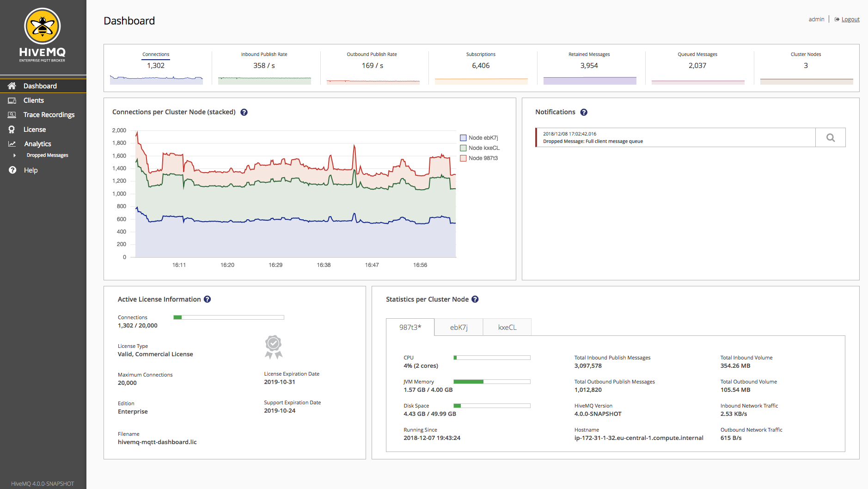This screenshot has width=868, height=489.
Task: Click the Trace Recordings icon
Action: coord(12,115)
